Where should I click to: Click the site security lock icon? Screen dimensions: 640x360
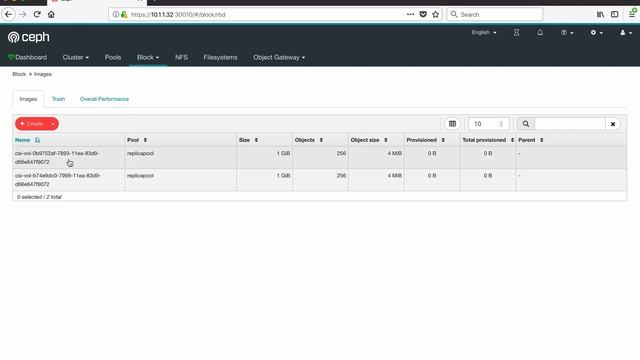tap(124, 14)
